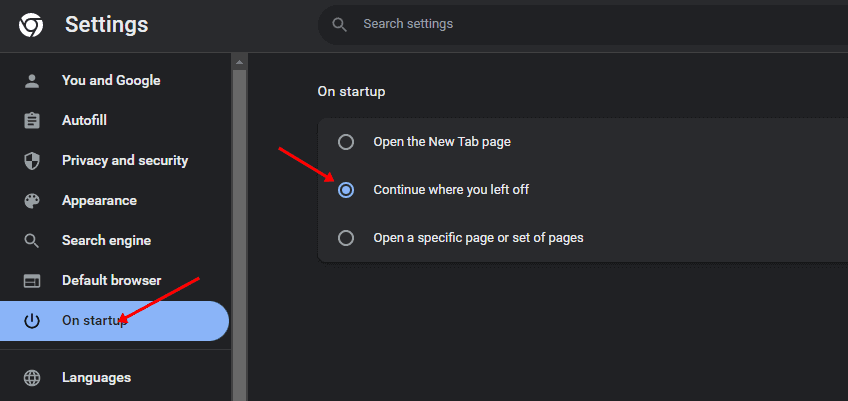Go to the Autofill section via its text label
The image size is (848, 401).
click(x=84, y=121)
